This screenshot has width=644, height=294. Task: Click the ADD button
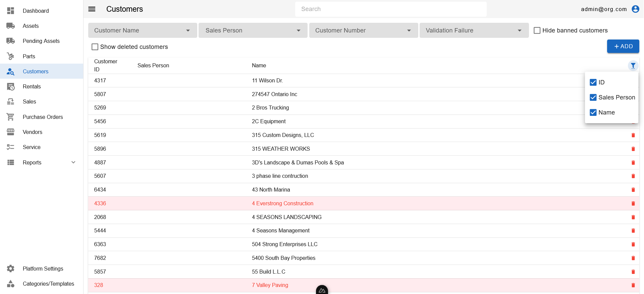[623, 46]
